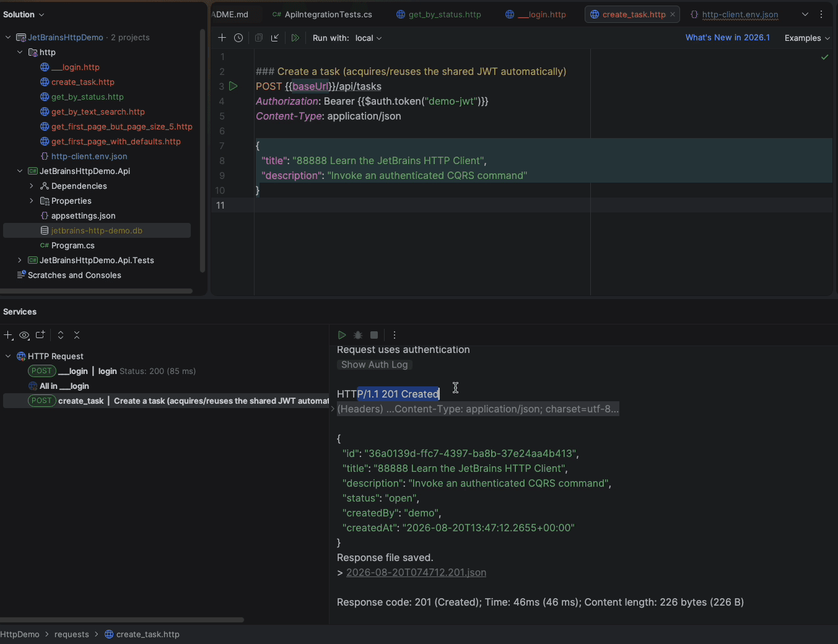Click the Solution explorer horizontal scrollbar
The width and height of the screenshot is (838, 644).
pyautogui.click(x=96, y=290)
